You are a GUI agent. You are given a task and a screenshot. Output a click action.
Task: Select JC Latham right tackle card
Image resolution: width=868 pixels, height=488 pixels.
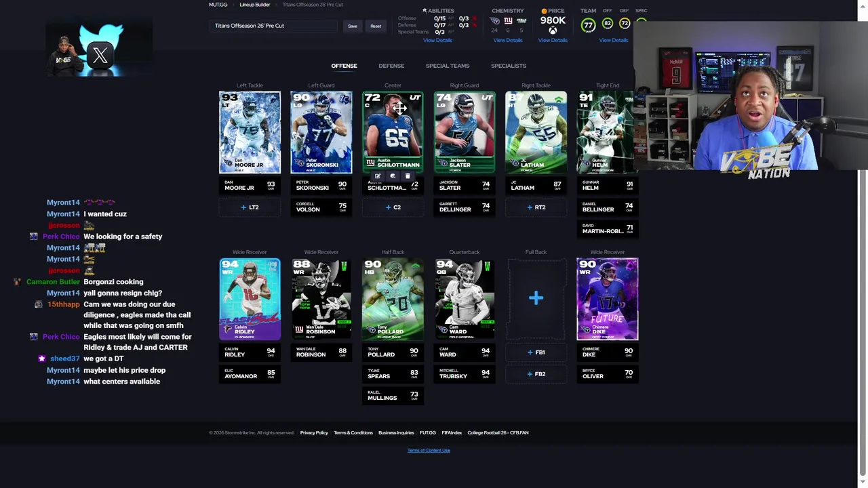click(536, 132)
